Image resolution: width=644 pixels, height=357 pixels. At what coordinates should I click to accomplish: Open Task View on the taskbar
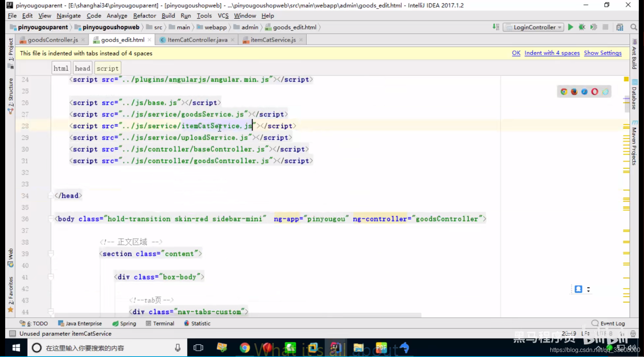click(x=199, y=348)
